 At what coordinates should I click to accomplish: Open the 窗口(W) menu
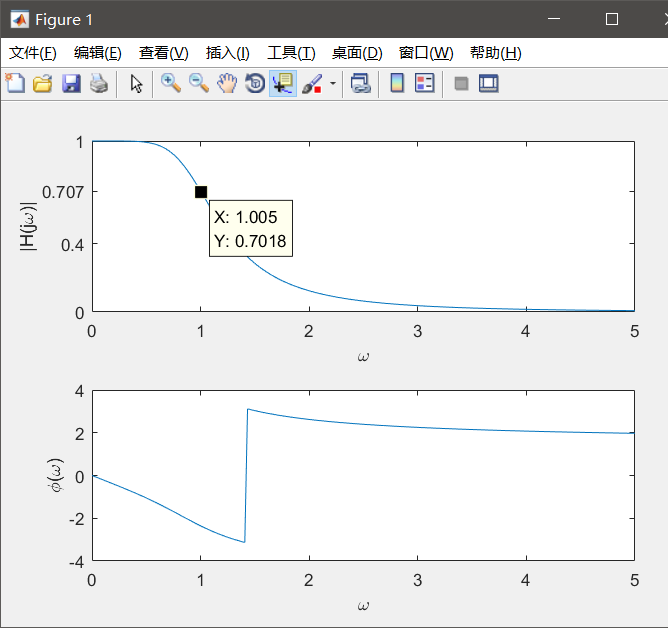click(426, 53)
